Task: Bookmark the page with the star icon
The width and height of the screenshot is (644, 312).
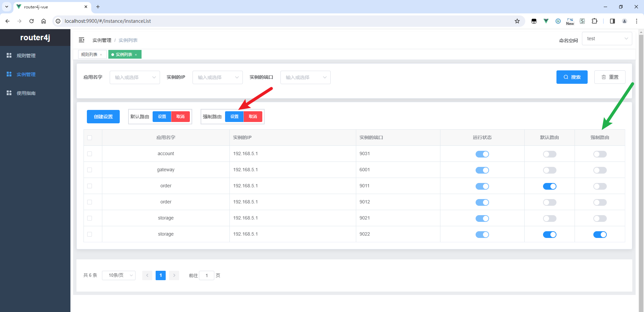Action: 517,21
